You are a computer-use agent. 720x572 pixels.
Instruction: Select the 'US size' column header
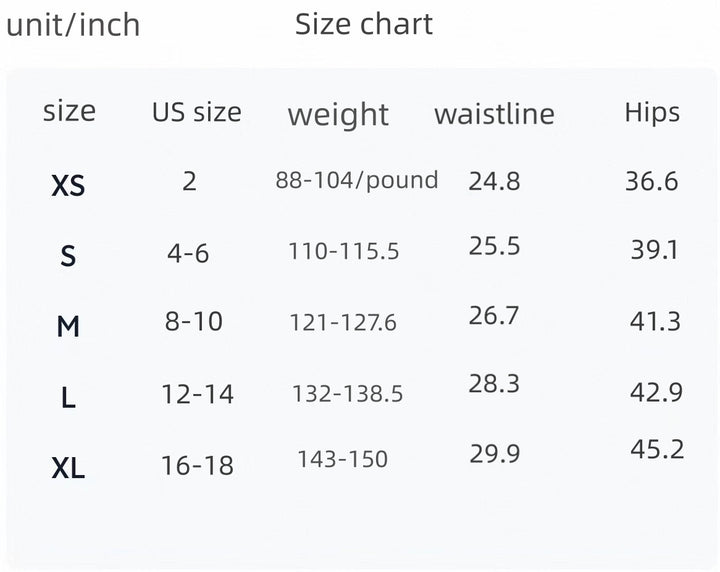197,112
